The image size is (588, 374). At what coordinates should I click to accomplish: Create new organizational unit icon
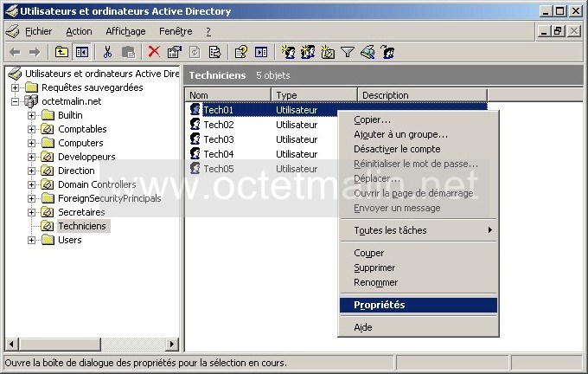[328, 52]
